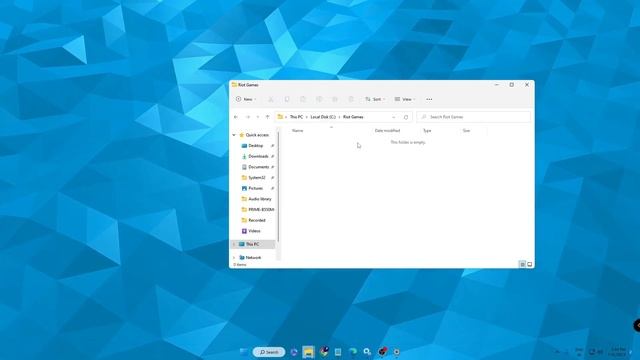Open recent locations chevron beside Forward arrow
640x360 pixels.
coord(258,117)
